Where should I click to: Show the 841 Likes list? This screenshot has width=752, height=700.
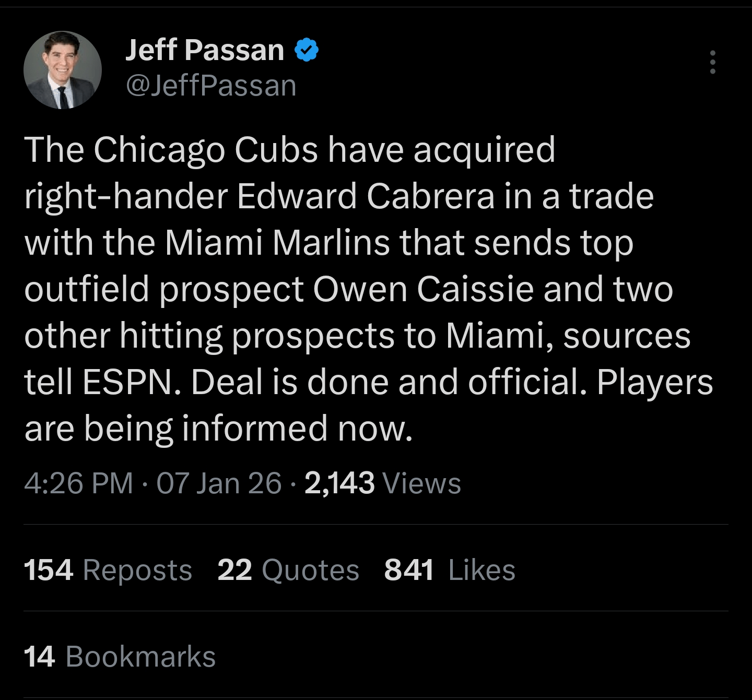449,570
